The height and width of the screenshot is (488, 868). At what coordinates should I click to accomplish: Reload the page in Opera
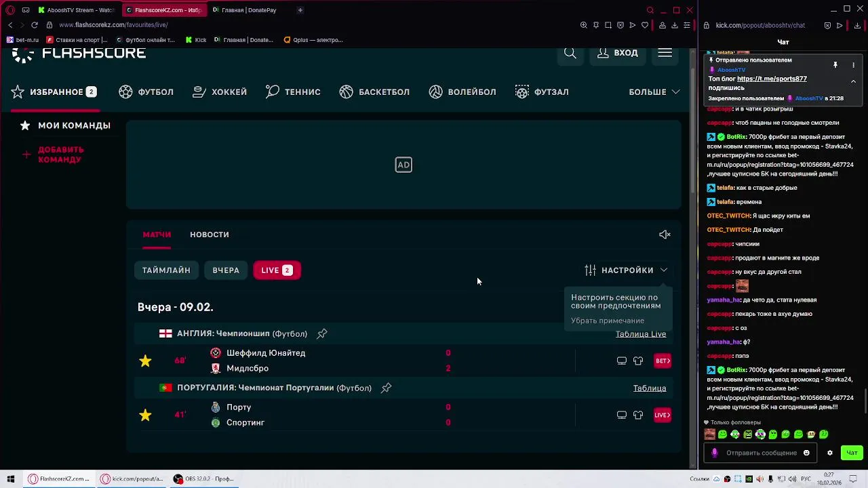[x=35, y=25]
